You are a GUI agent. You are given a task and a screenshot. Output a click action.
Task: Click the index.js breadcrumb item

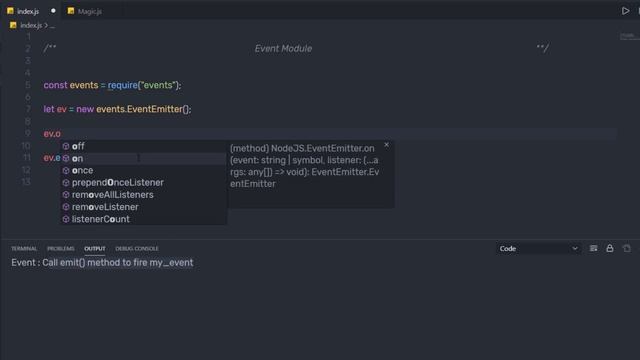point(31,25)
